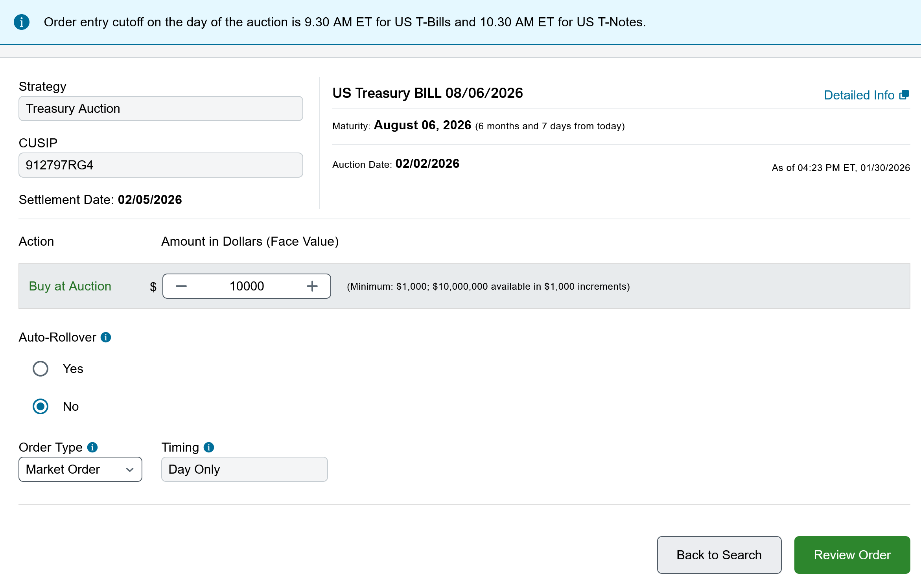This screenshot has height=588, width=921.
Task: Click the face value amount field
Action: coord(247,286)
